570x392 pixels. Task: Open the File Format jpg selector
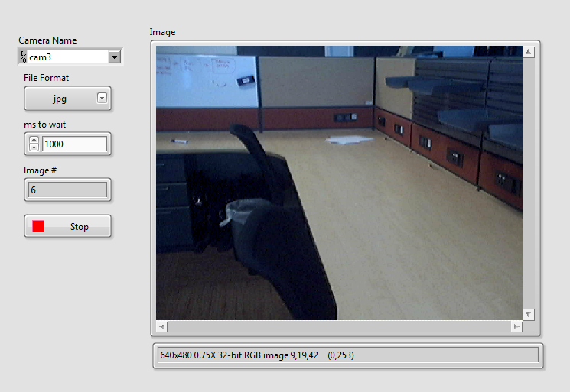click(67, 99)
